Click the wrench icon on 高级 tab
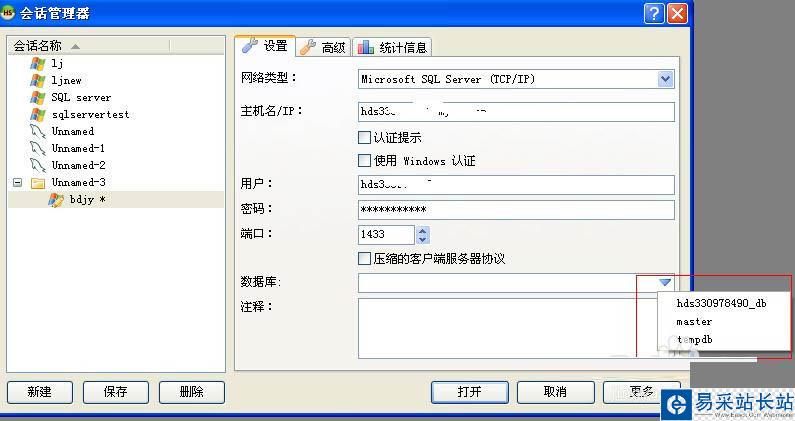The width and height of the screenshot is (795, 421). [x=308, y=47]
